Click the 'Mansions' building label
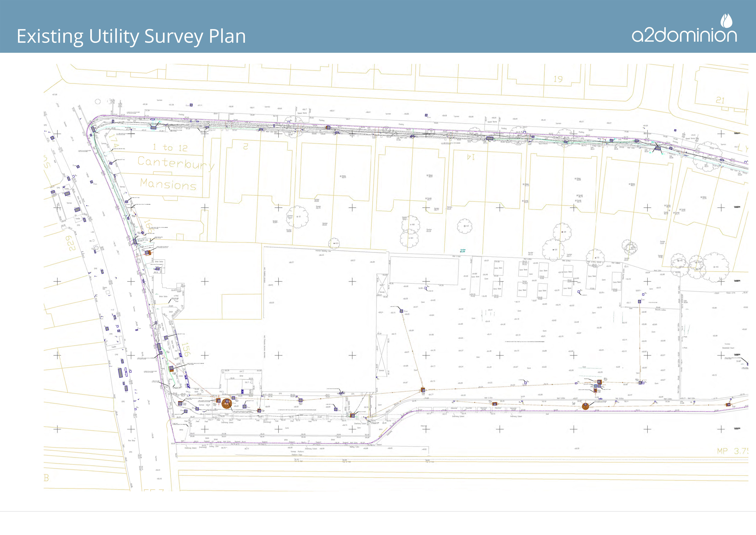 [168, 184]
